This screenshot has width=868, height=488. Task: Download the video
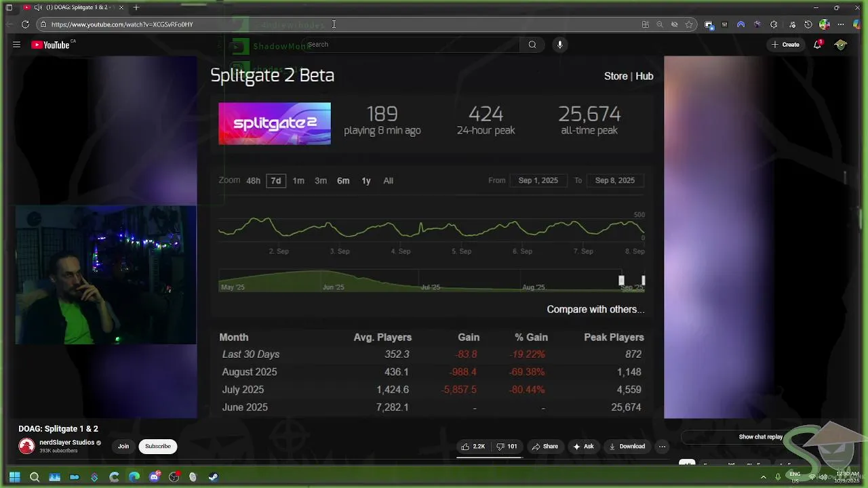(627, 447)
